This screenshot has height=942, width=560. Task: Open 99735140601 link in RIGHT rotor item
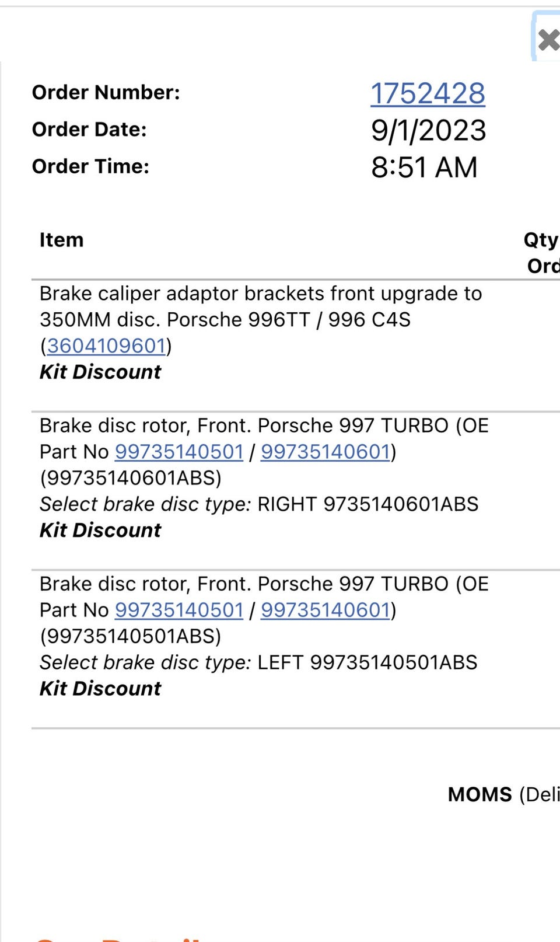point(325,451)
